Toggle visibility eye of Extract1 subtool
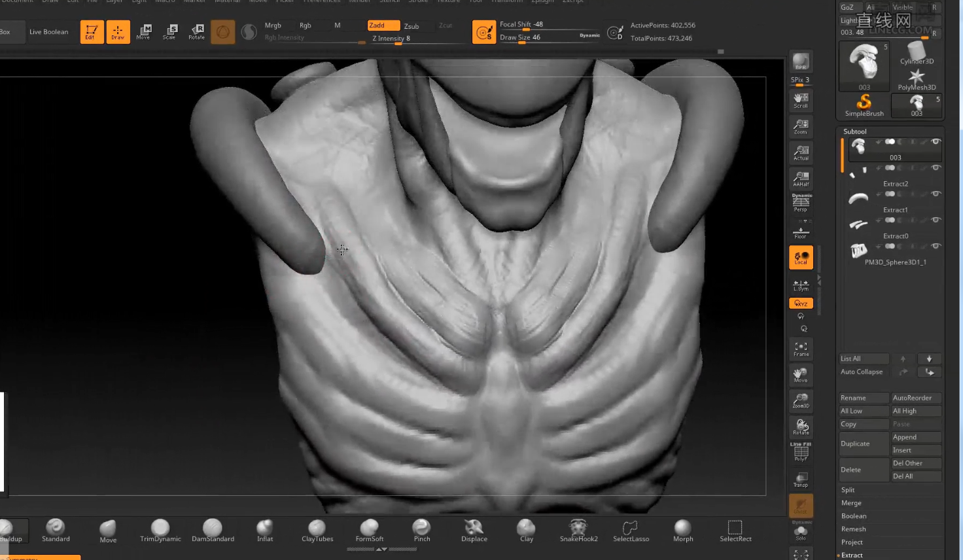Screen dimensions: 963x560 (x=936, y=194)
